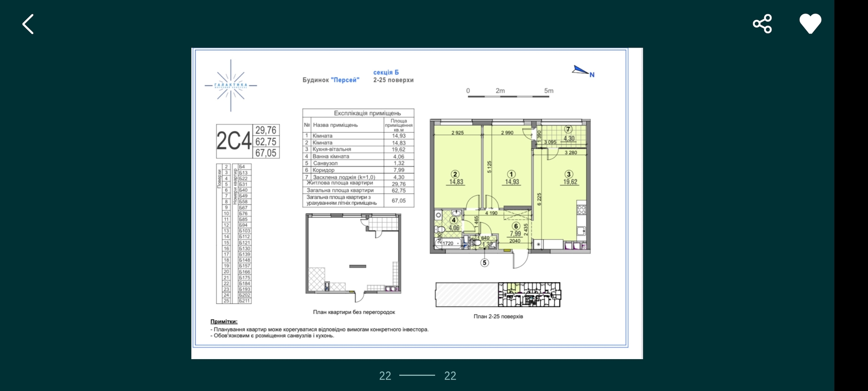Tap the back arrow icon
The image size is (868, 391).
(28, 24)
